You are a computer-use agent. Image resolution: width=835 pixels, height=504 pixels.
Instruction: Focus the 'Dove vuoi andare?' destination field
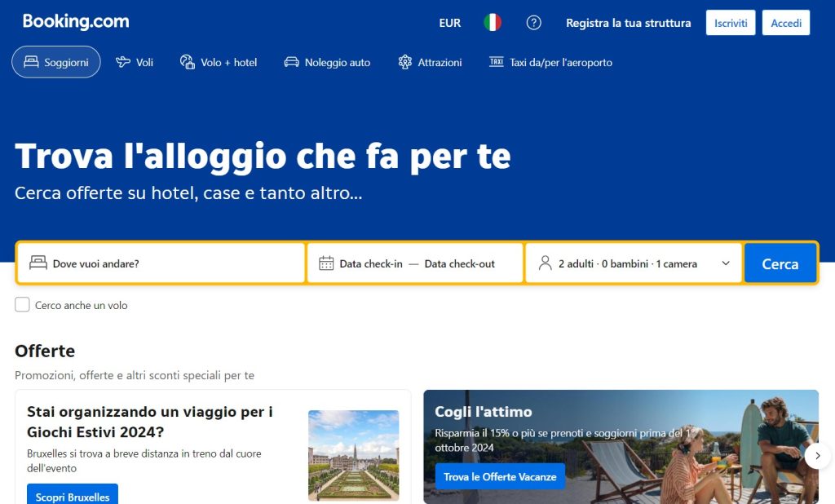coord(161,263)
